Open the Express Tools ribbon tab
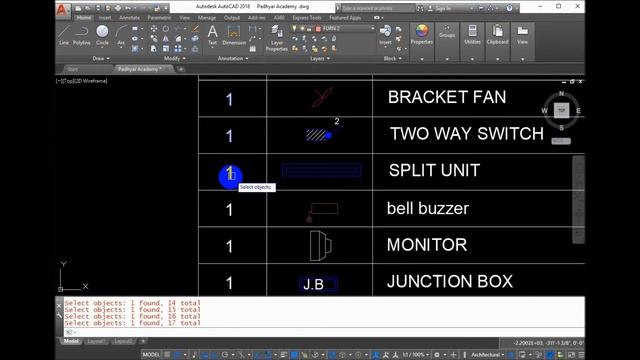The width and height of the screenshot is (640, 360). (307, 18)
